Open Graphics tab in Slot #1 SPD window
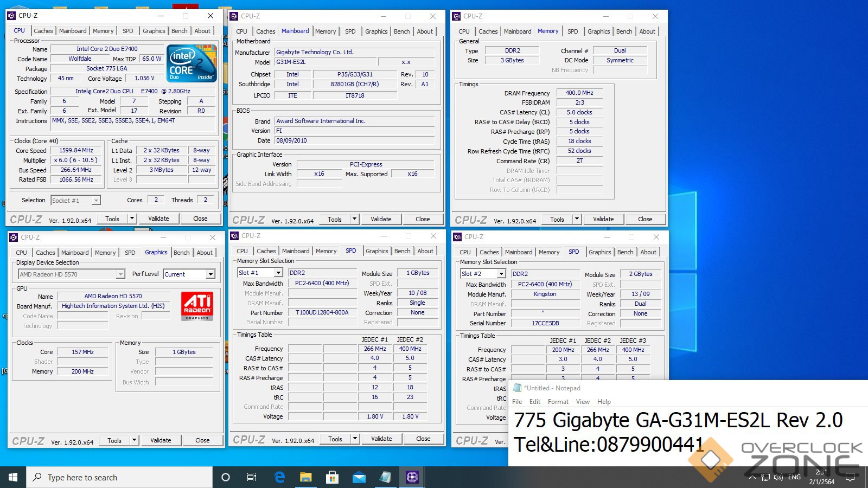This screenshot has width=868, height=488. point(376,251)
